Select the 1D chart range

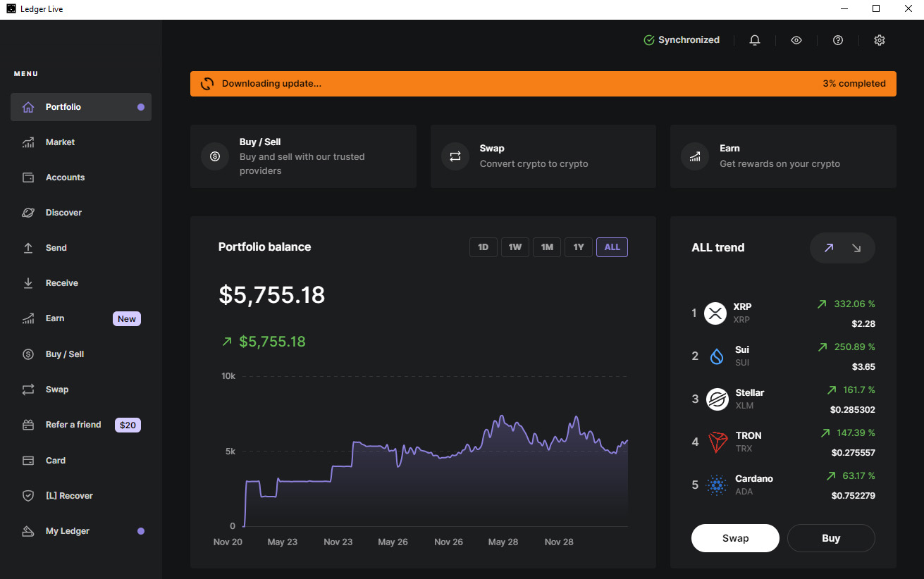[x=483, y=247]
